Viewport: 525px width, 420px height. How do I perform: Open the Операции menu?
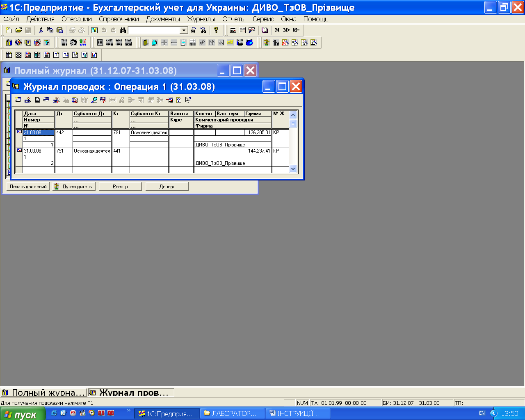pyautogui.click(x=77, y=19)
